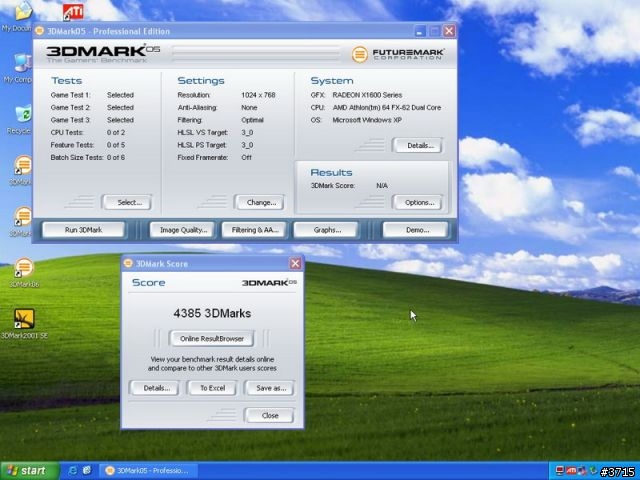Click the "1024 x 768" resolution value
The width and height of the screenshot is (640, 480).
[x=258, y=95]
